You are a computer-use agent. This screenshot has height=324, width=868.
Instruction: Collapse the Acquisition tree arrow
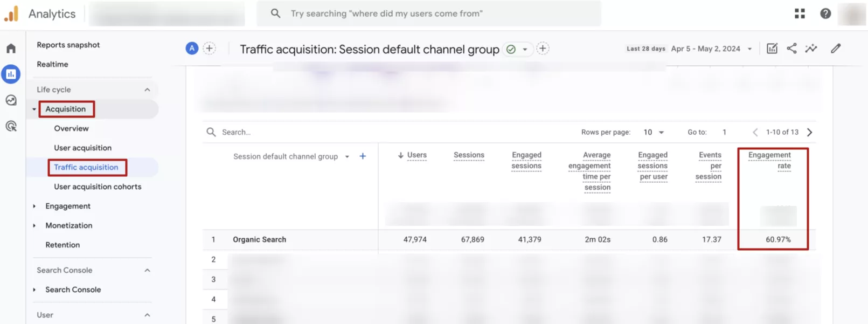(34, 109)
